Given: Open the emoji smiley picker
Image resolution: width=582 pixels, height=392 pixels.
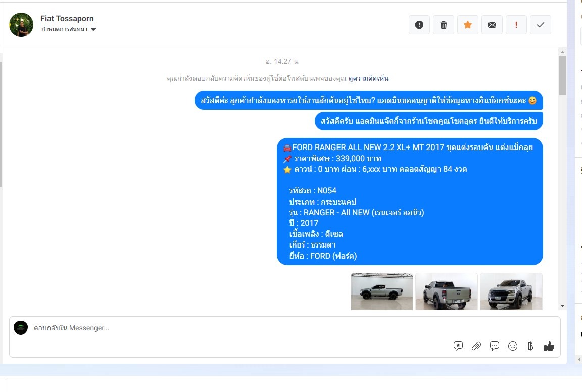Looking at the screenshot, I should pyautogui.click(x=513, y=346).
